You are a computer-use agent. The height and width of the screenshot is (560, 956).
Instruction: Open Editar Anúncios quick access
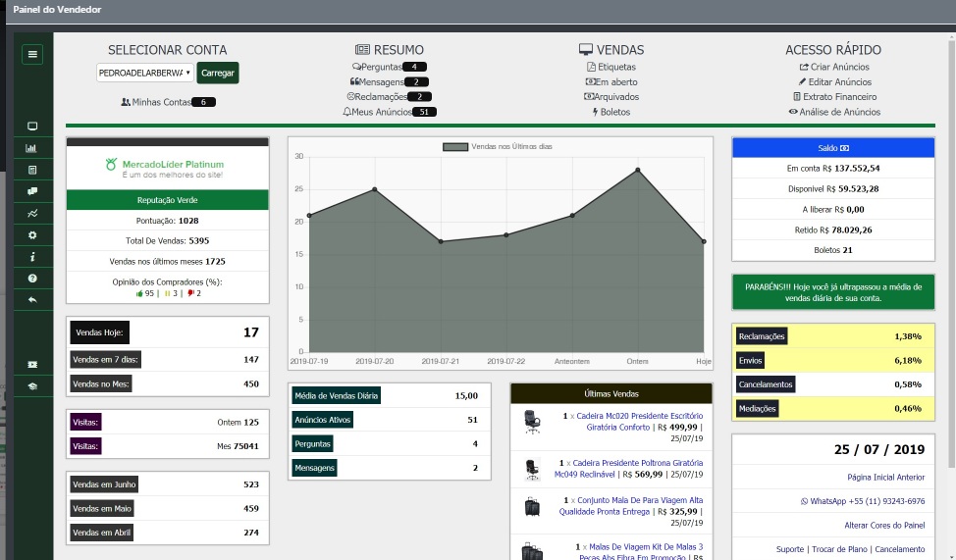point(834,81)
